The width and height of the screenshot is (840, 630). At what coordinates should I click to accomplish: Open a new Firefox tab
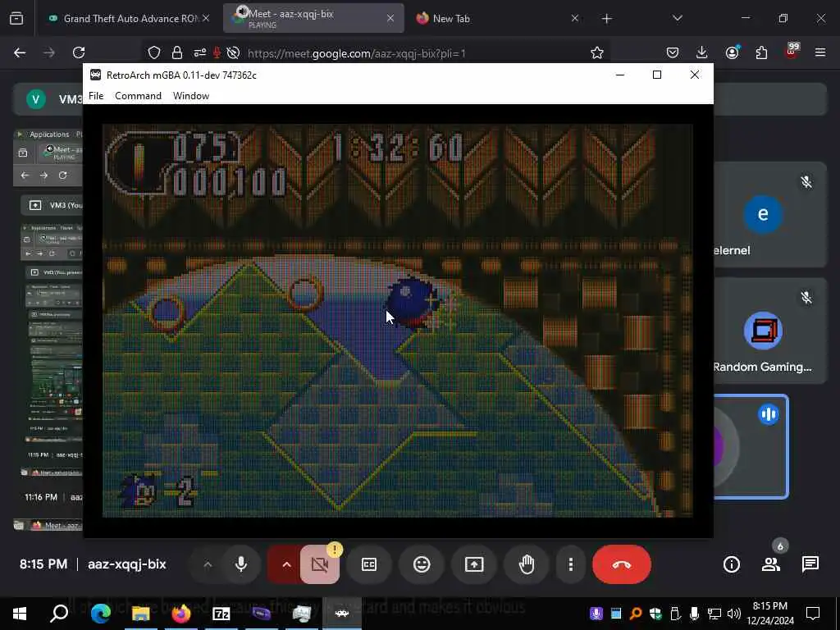pyautogui.click(x=606, y=19)
